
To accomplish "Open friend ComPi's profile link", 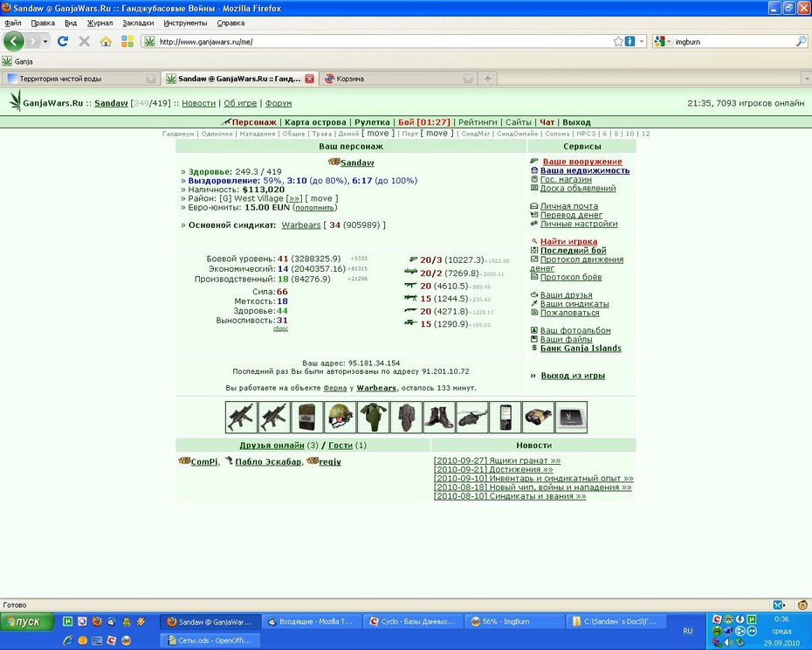I will pos(204,462).
